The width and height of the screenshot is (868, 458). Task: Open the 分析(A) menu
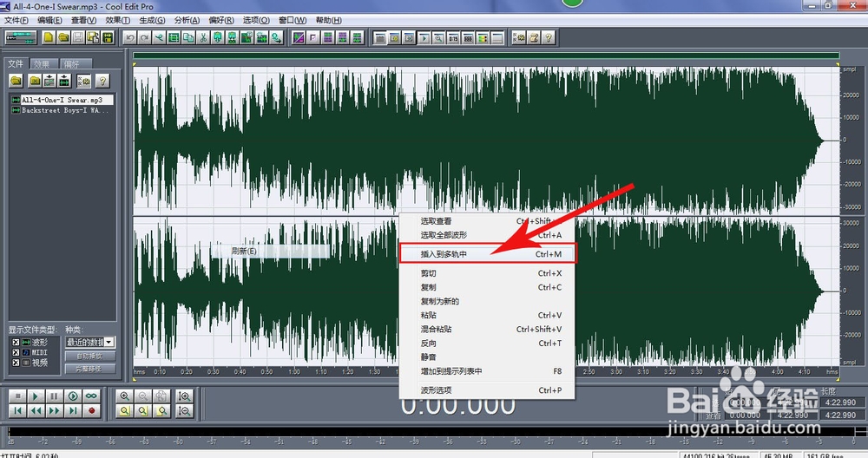187,20
